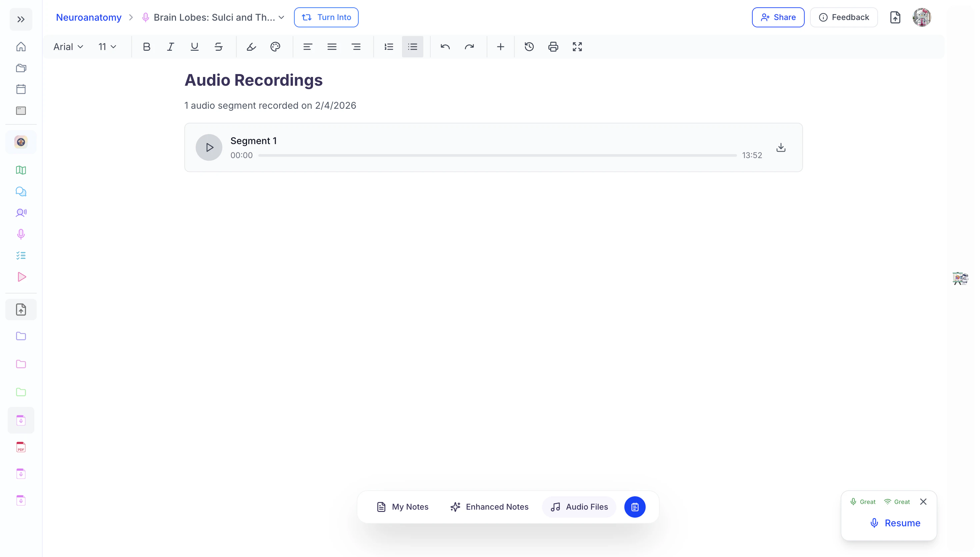The height and width of the screenshot is (557, 980).
Task: Click the highlighter tool icon
Action: pos(251,47)
